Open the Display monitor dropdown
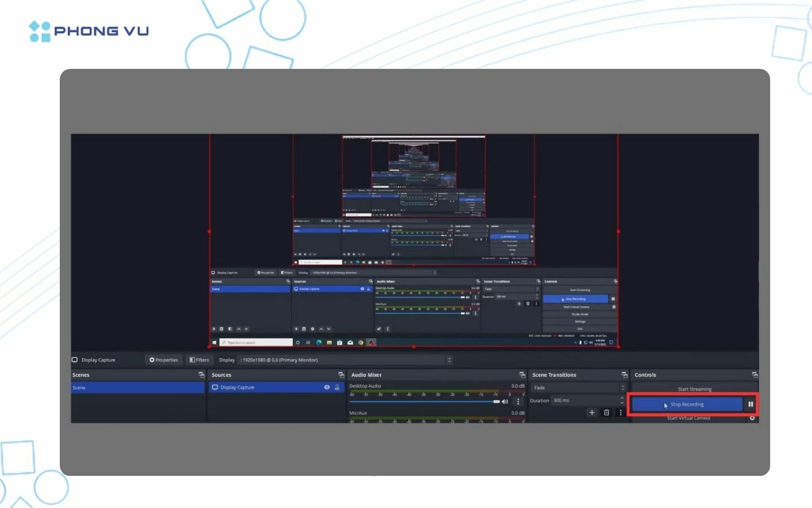Image resolution: width=812 pixels, height=508 pixels. coord(346,360)
